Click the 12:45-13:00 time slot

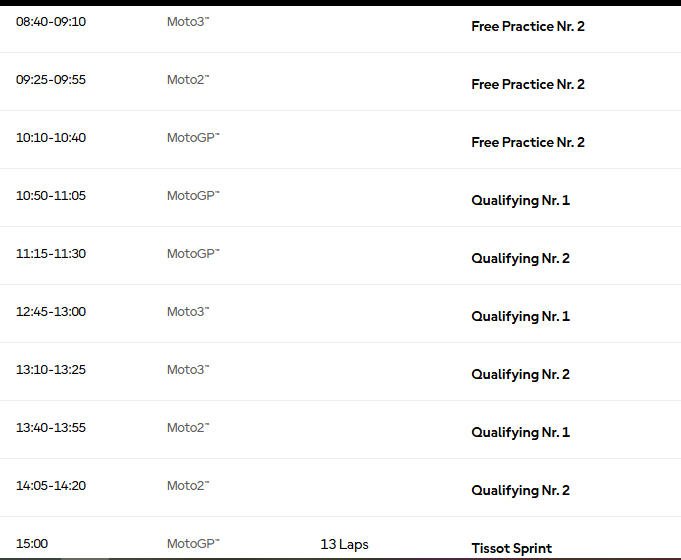pyautogui.click(x=51, y=311)
